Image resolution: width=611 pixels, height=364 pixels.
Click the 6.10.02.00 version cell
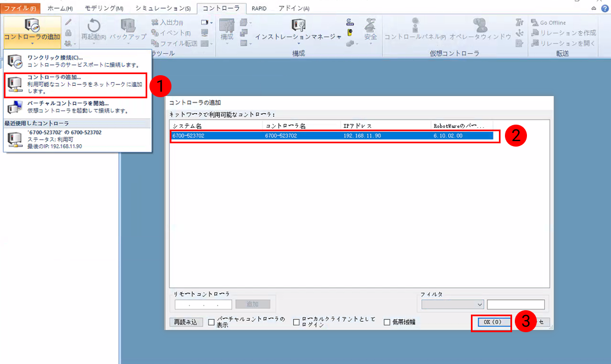(448, 136)
